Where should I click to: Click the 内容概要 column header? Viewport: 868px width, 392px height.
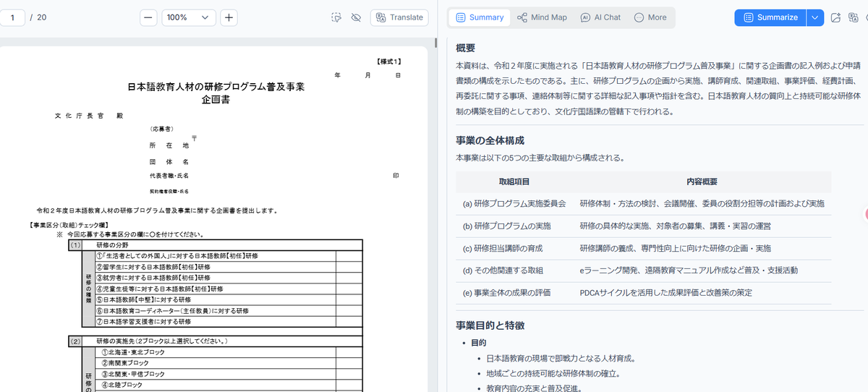[702, 182]
